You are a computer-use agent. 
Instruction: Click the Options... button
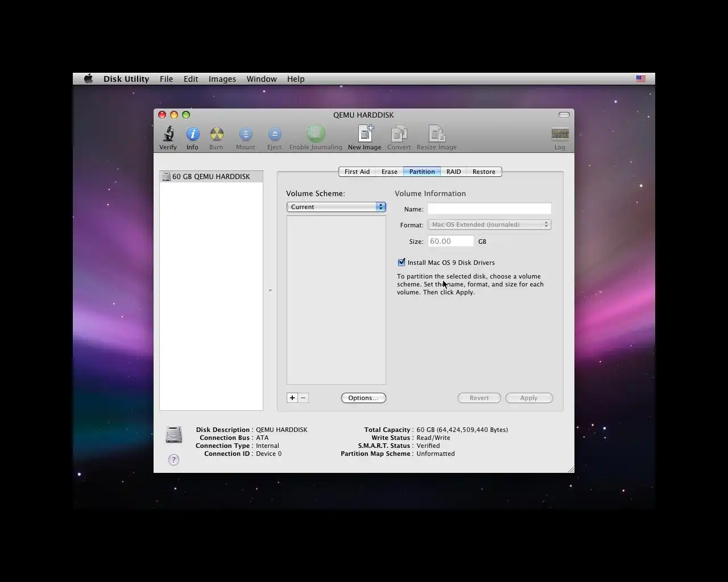(x=363, y=398)
